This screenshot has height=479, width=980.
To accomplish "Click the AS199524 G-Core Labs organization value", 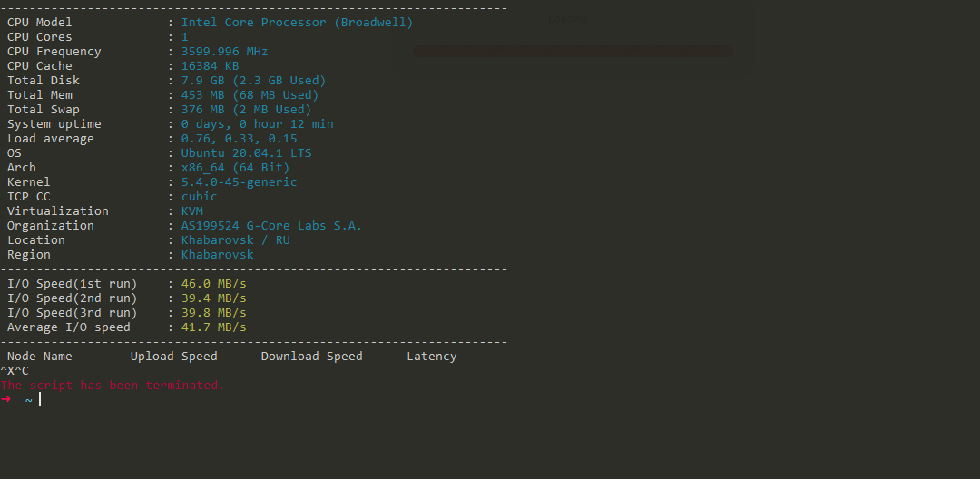I will pos(271,226).
